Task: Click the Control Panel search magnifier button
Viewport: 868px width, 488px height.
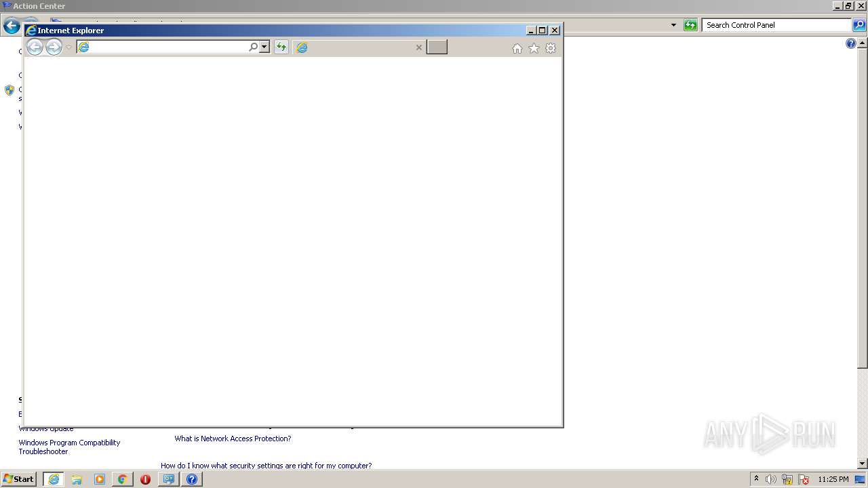Action: 859,25
